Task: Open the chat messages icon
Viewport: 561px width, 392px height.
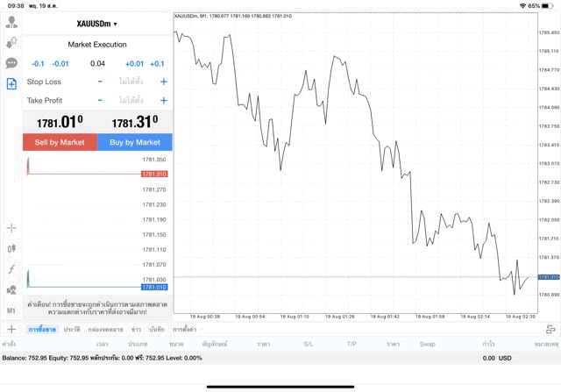Action: 11,63
